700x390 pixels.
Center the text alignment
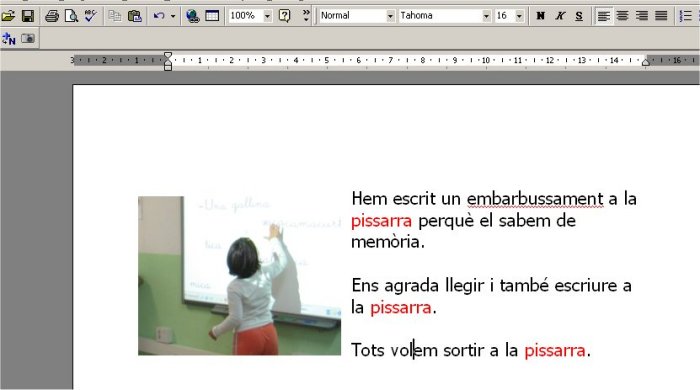point(622,16)
